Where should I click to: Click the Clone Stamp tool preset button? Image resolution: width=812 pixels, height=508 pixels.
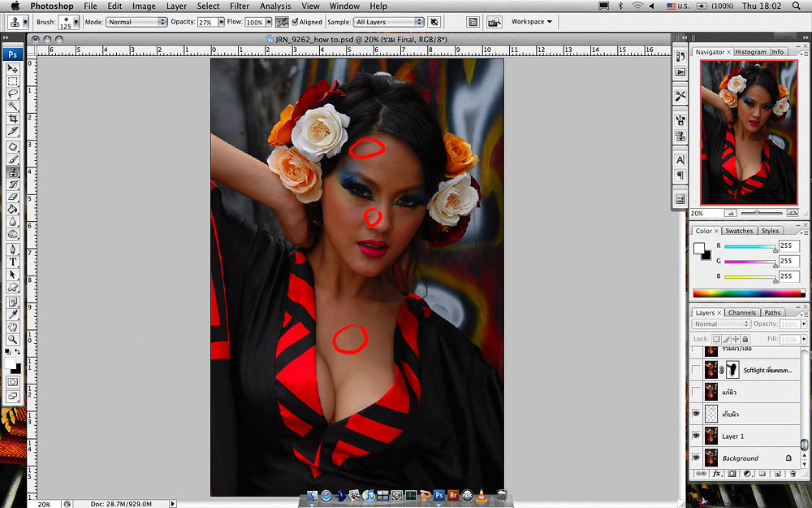[x=17, y=22]
